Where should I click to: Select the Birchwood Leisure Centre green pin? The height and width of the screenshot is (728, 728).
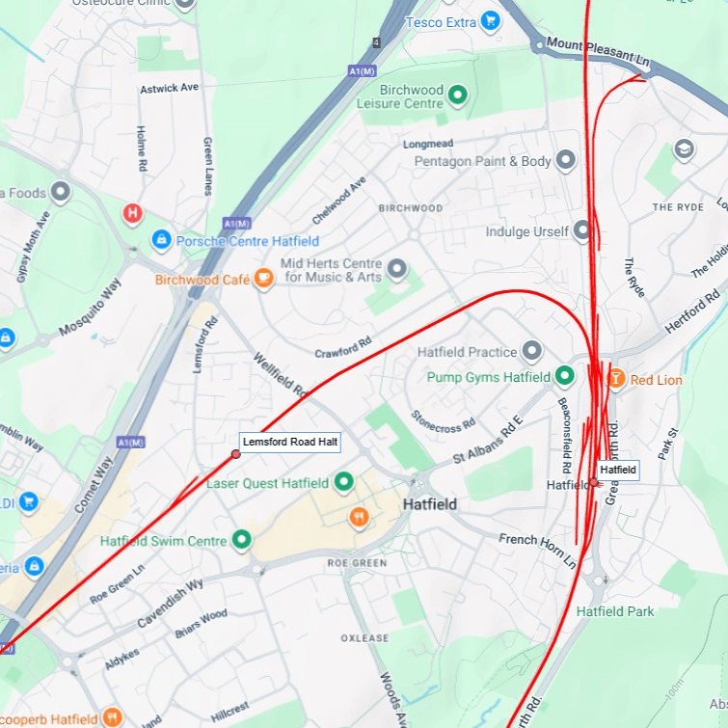[x=458, y=96]
